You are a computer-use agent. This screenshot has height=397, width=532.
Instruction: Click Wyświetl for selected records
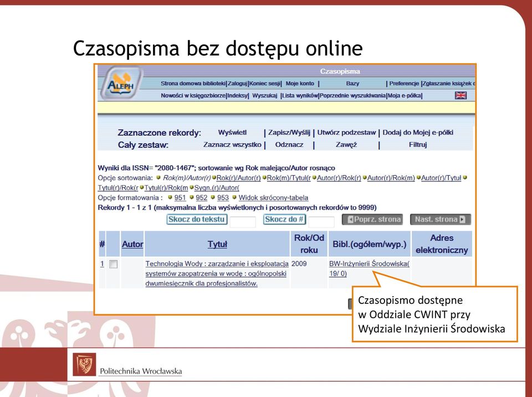(x=232, y=133)
